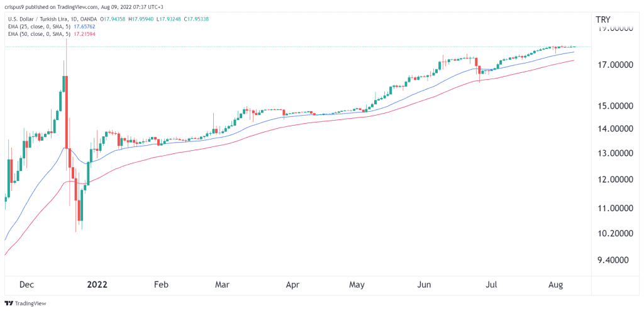Open the TRY currency label on price axis
The width and height of the screenshot is (644, 311).
(602, 19)
